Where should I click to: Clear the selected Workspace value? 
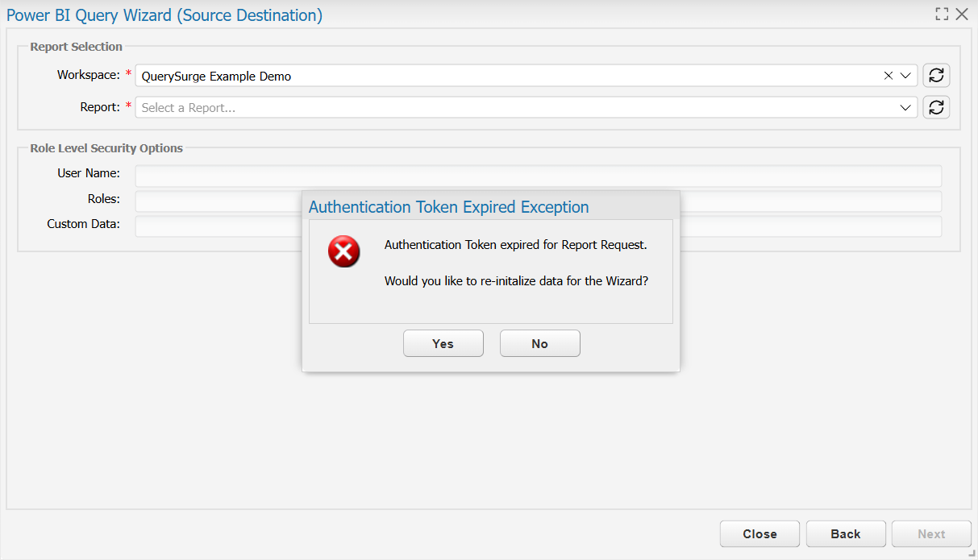[889, 76]
